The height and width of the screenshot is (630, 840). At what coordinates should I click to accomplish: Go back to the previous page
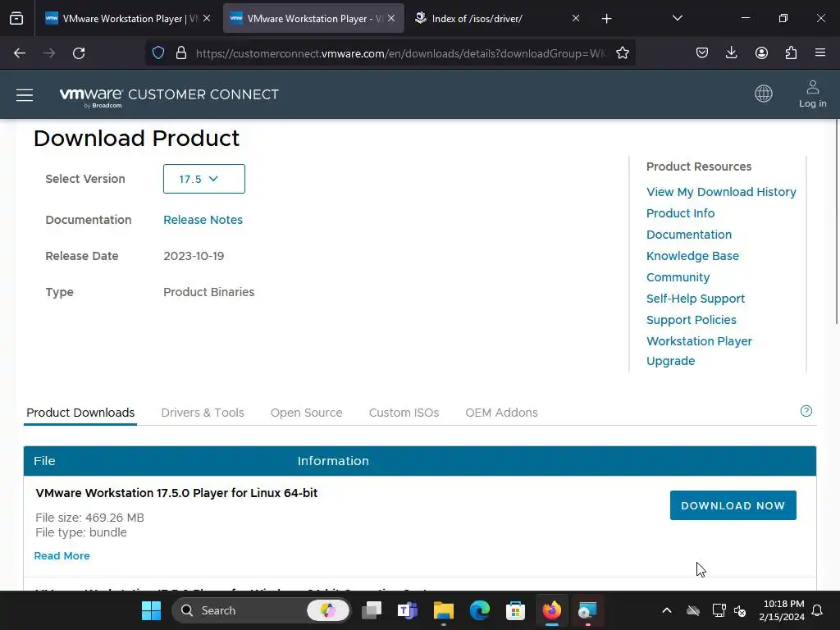pyautogui.click(x=20, y=53)
